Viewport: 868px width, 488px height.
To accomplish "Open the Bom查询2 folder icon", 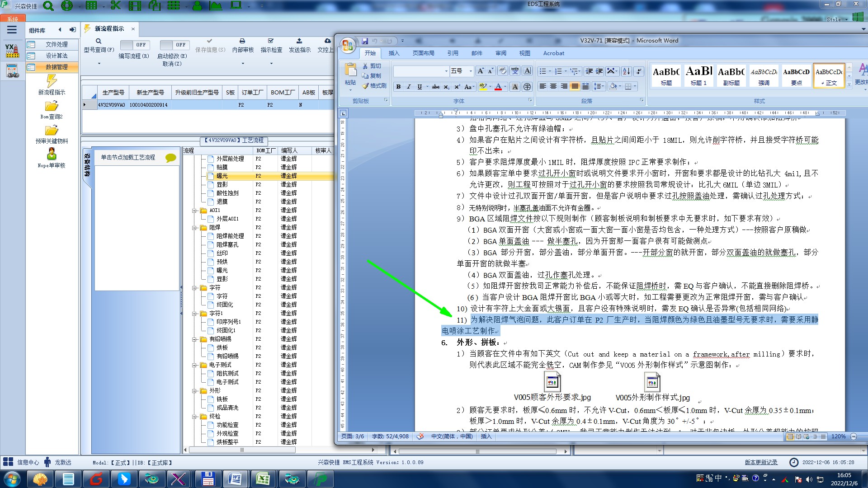I will point(52,107).
